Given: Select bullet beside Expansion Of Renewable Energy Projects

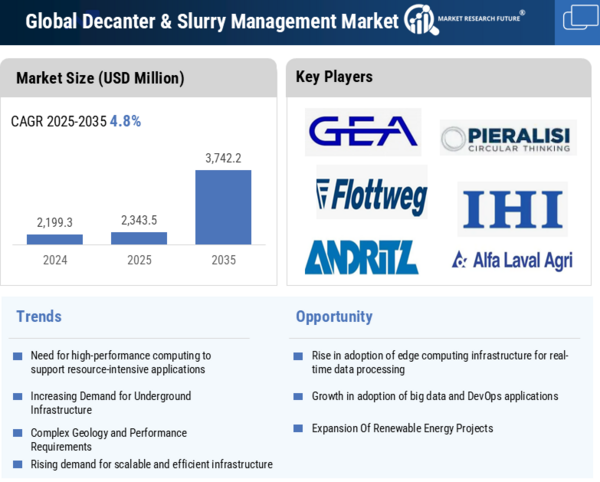Looking at the screenshot, I should (x=298, y=429).
